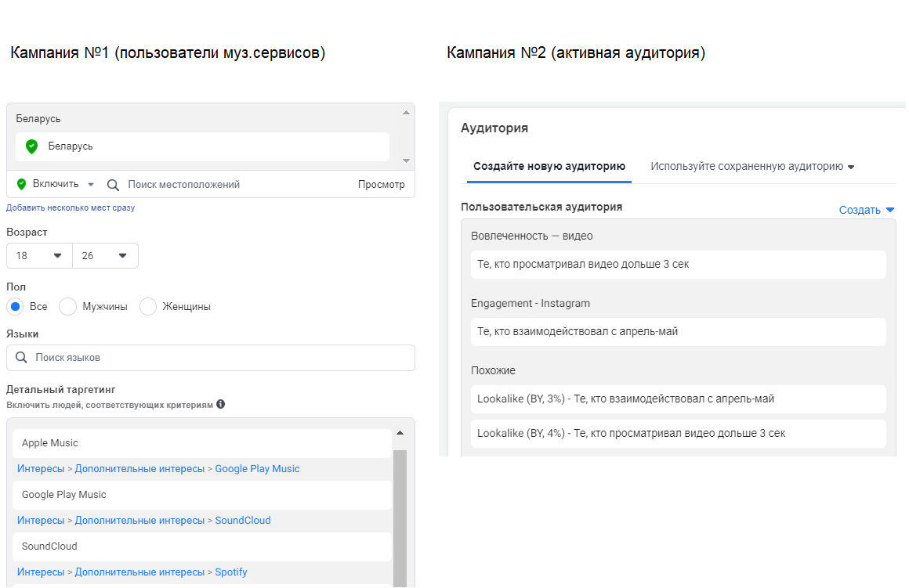Open minimum age dropdown showing 18
The height and width of the screenshot is (588, 909).
click(x=39, y=255)
